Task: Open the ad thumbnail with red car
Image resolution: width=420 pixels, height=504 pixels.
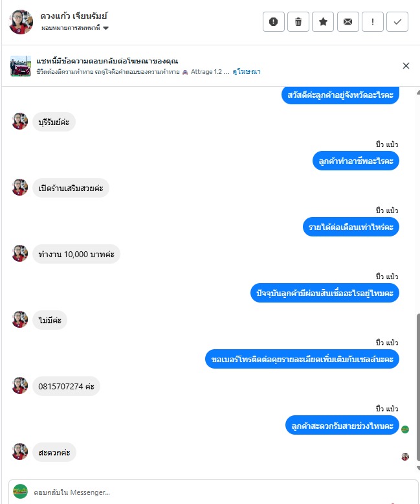Action: coord(21,66)
